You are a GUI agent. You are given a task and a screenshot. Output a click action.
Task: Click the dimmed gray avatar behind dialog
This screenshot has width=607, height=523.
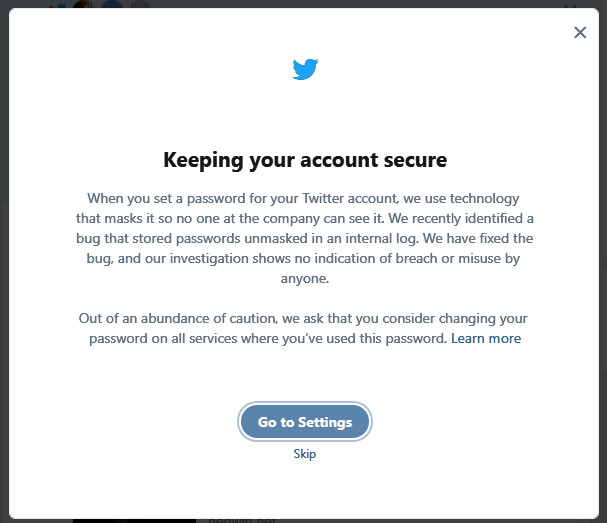[x=139, y=4]
